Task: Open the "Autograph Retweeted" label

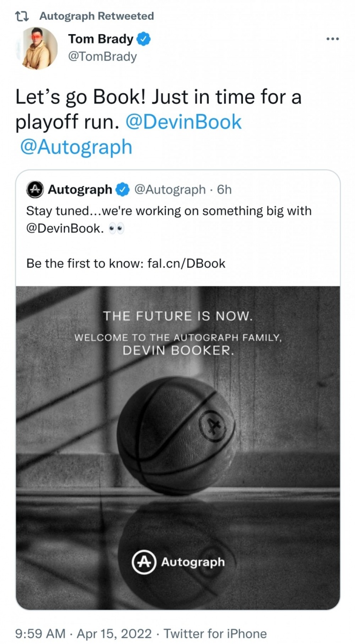Action: pyautogui.click(x=97, y=16)
